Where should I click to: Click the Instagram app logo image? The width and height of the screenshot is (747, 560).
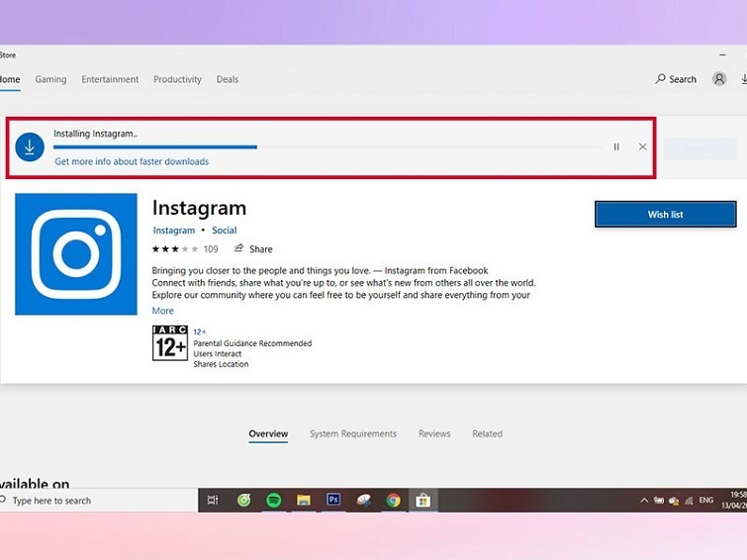pos(76,254)
